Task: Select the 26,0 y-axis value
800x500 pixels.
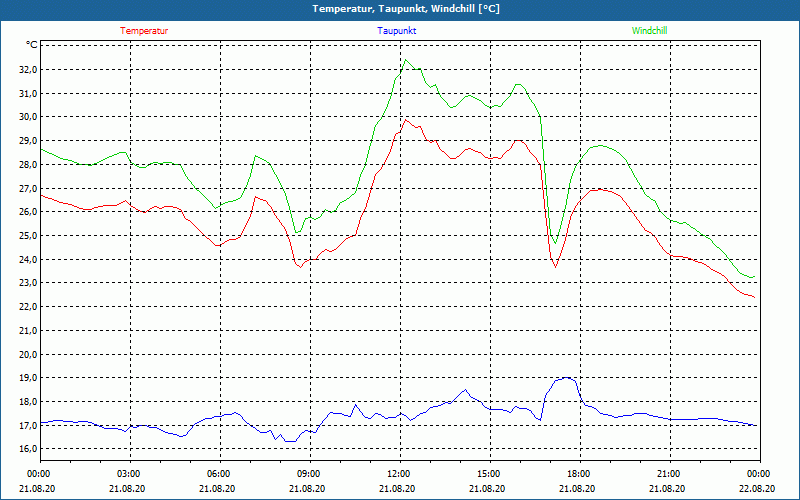Action: click(29, 212)
